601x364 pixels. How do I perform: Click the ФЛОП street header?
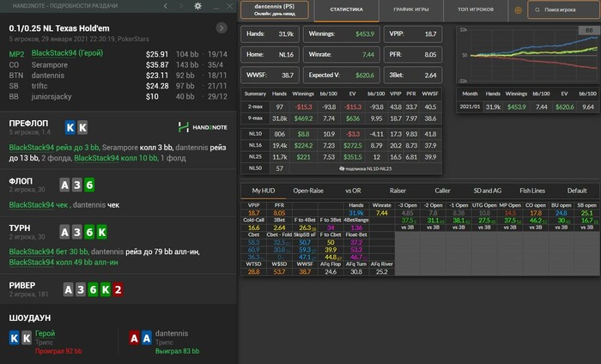(21, 181)
